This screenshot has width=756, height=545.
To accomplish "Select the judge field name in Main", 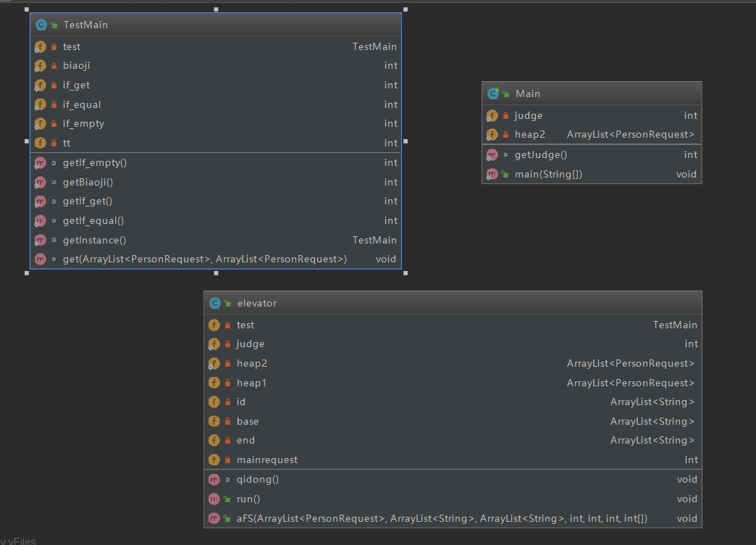I will [529, 116].
